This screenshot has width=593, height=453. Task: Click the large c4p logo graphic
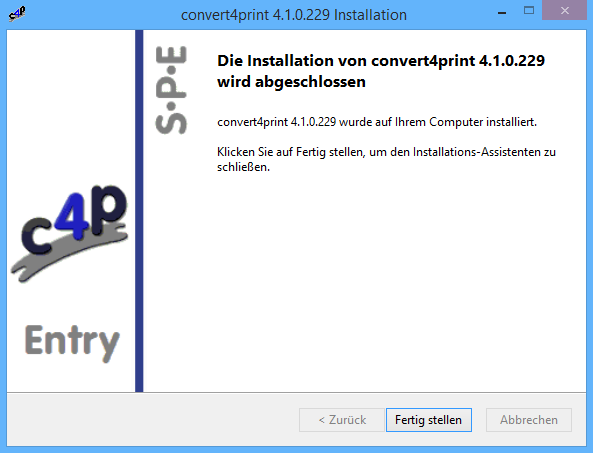point(70,233)
